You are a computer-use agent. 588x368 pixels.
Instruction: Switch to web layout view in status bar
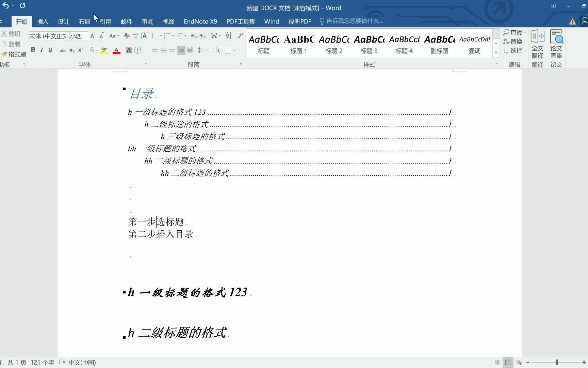click(519, 362)
